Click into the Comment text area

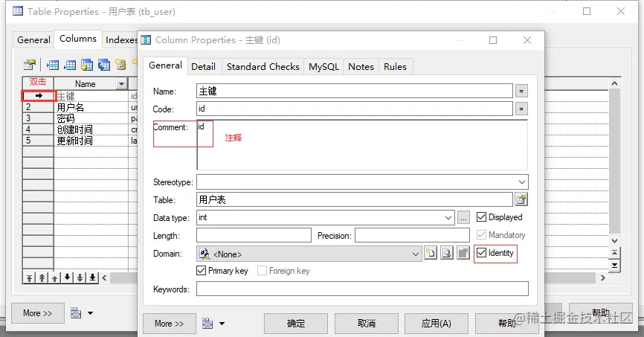[362, 145]
